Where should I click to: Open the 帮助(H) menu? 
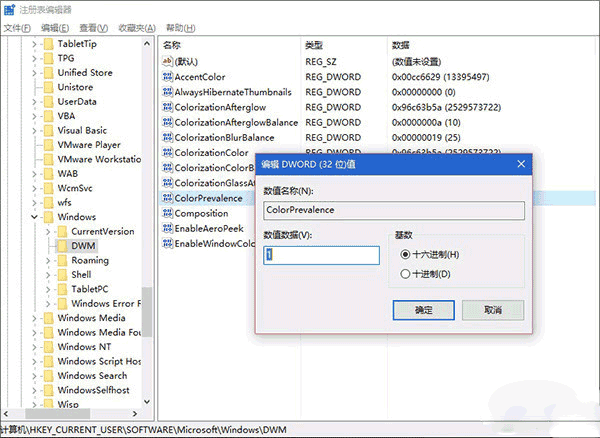coord(180,28)
